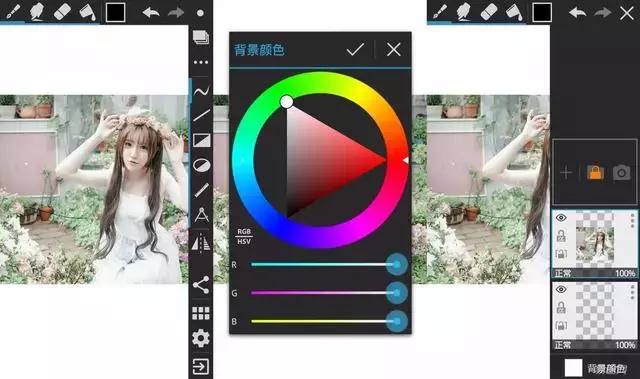The height and width of the screenshot is (379, 640).
Task: Open the photo layer's 正常 blend mode
Action: click(563, 273)
